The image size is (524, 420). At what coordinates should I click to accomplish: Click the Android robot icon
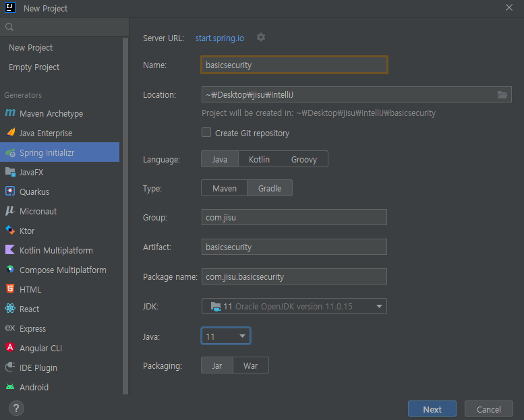click(x=10, y=386)
